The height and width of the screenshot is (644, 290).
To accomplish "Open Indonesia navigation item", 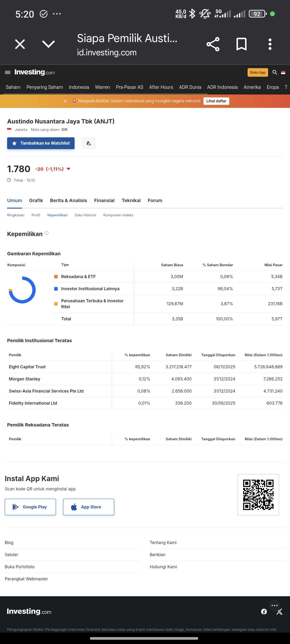I will tap(79, 87).
